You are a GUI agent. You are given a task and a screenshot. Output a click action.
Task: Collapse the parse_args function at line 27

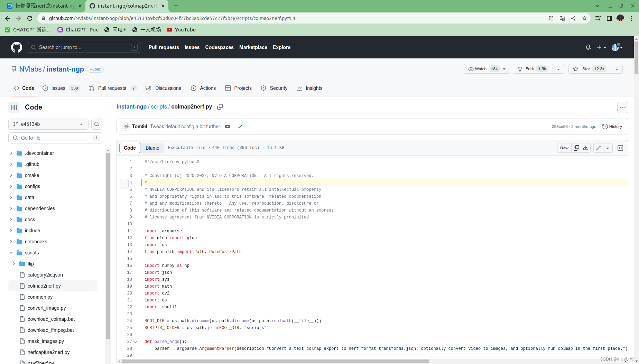(135, 342)
